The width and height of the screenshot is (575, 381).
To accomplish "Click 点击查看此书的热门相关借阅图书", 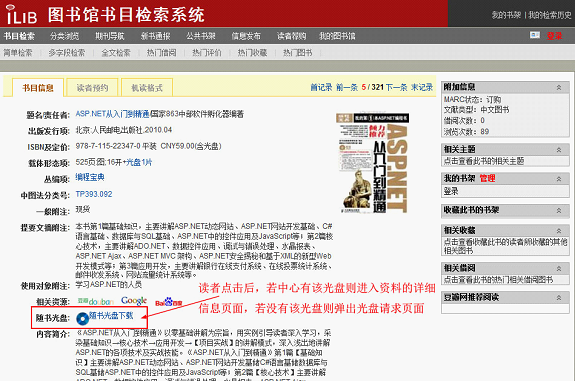I will 498,280.
